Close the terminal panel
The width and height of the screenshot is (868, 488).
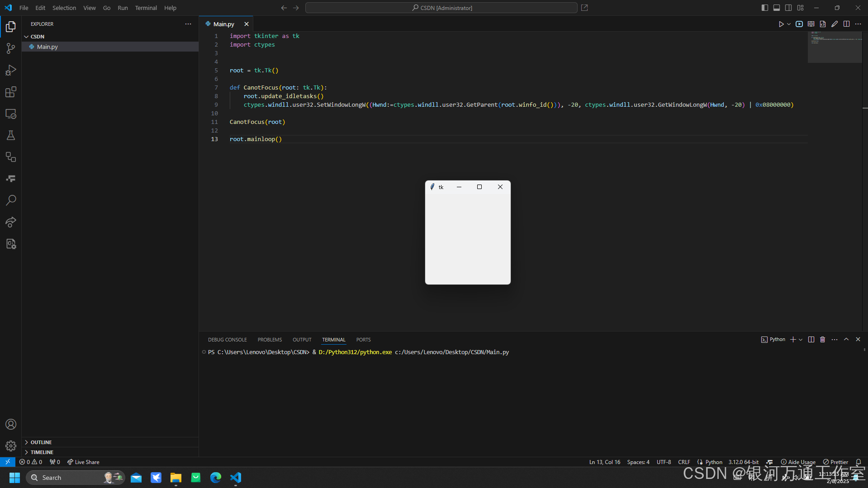(858, 340)
